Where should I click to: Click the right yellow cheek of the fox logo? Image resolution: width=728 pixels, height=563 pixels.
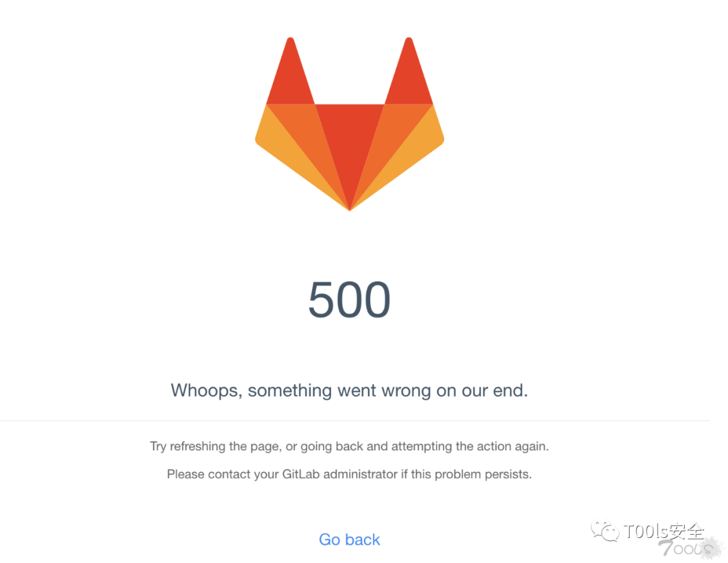click(x=416, y=148)
